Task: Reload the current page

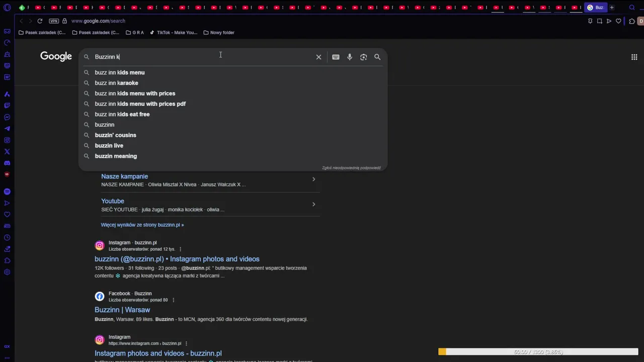Action: pos(40,21)
